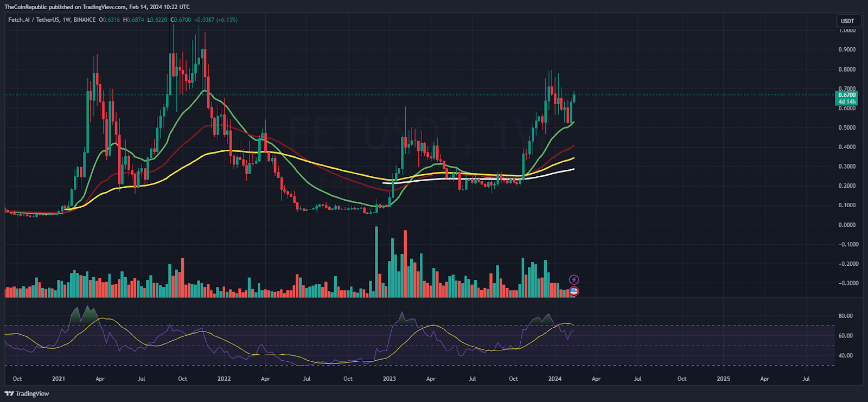Click the change value +0.0387 (+6.13%)

coord(216,20)
